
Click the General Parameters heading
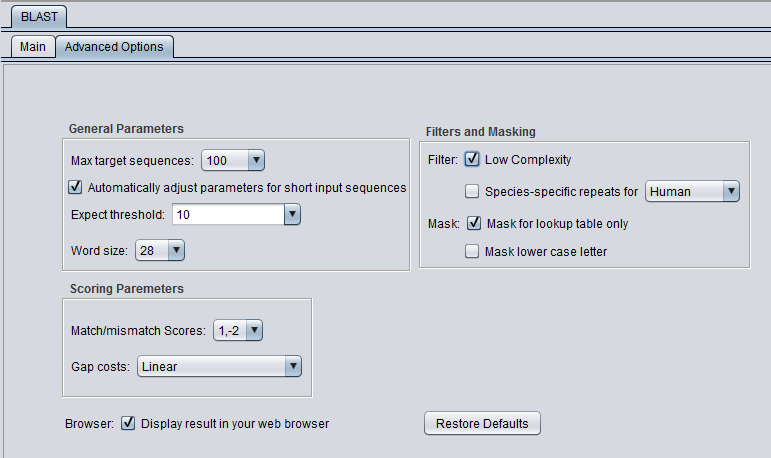tap(126, 129)
